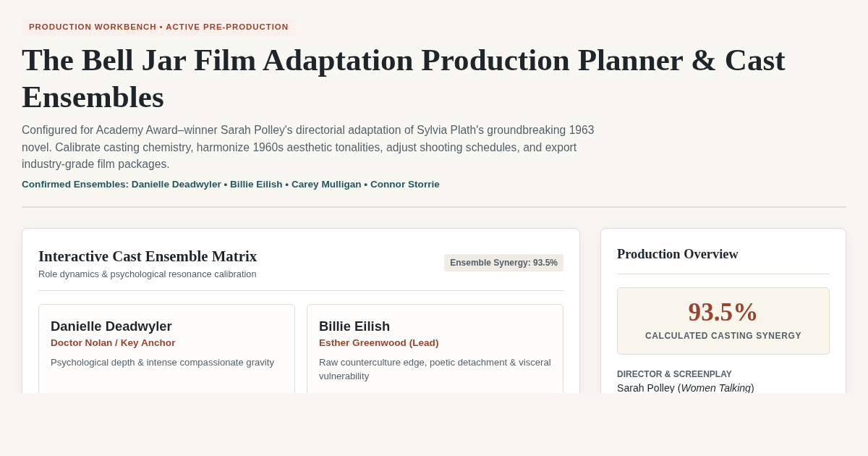Select Billie Eilish's raw counterculture edge description
The width and height of the screenshot is (868, 456).
pos(435,369)
